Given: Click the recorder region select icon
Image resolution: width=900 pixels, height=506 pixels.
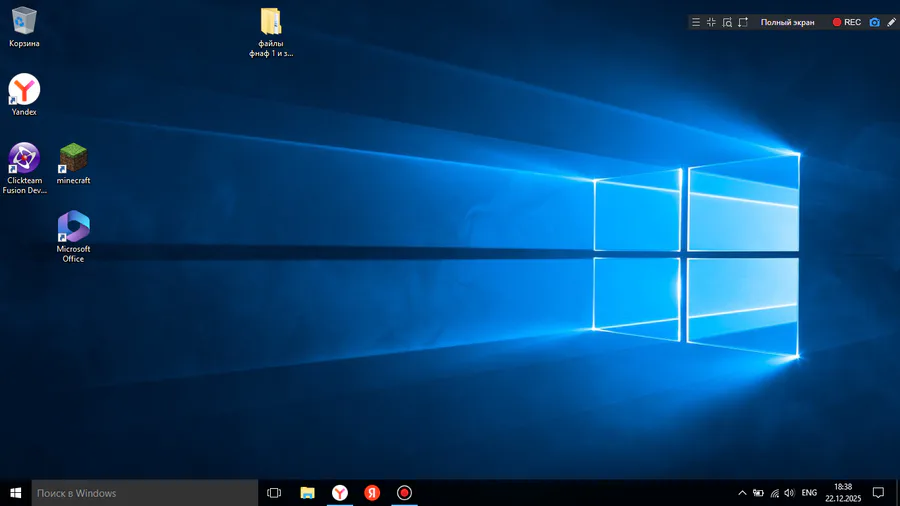Looking at the screenshot, I should coord(743,22).
